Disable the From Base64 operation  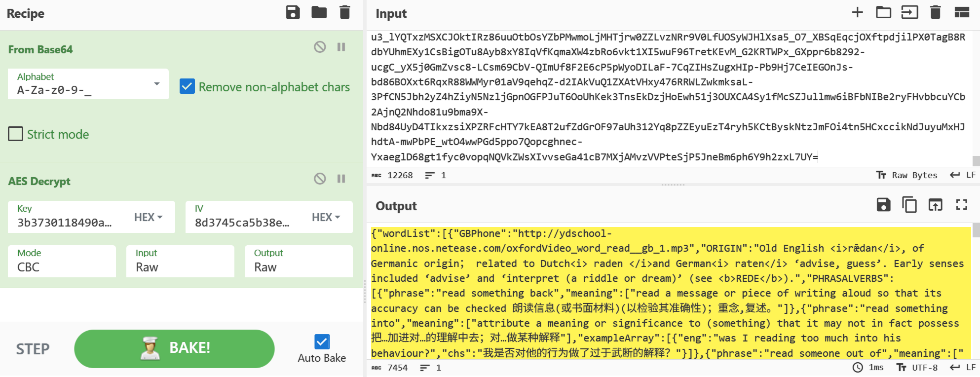coord(320,47)
